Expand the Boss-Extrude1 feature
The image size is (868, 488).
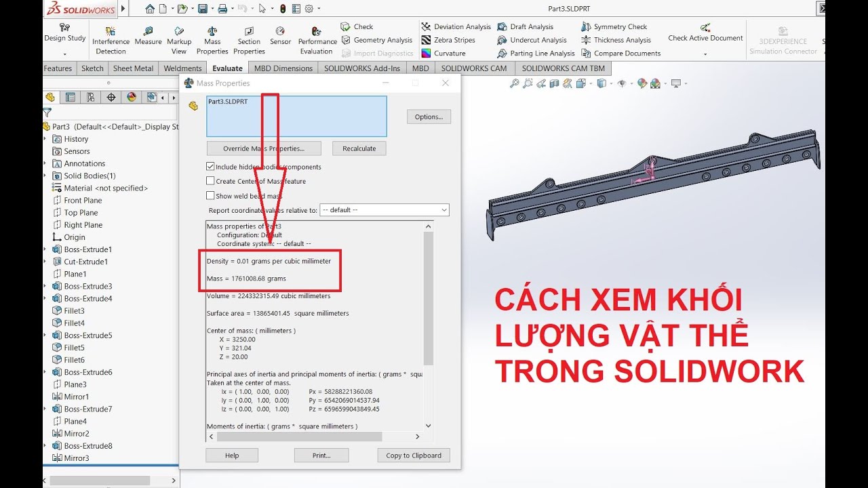(x=45, y=249)
